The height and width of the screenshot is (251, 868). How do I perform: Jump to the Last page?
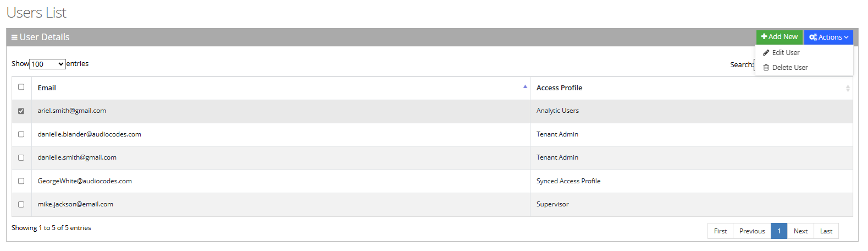pos(826,231)
